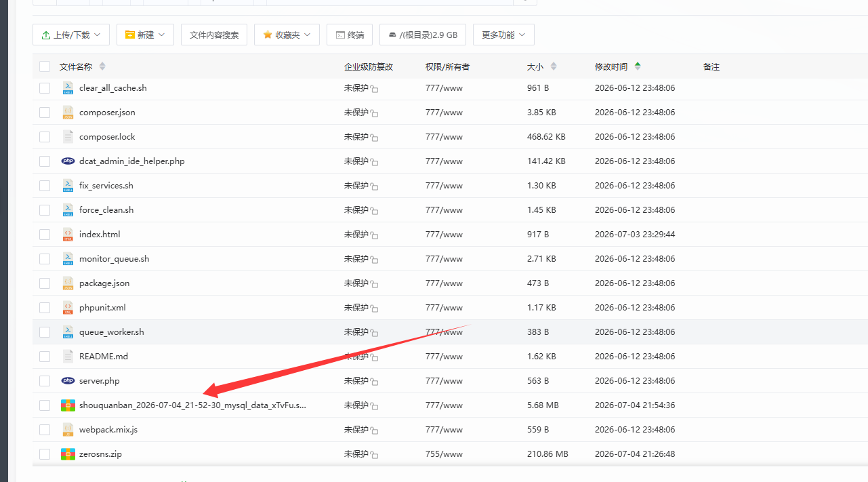
Task: Select the checkbox beside webpack.mix.js
Action: click(45, 429)
